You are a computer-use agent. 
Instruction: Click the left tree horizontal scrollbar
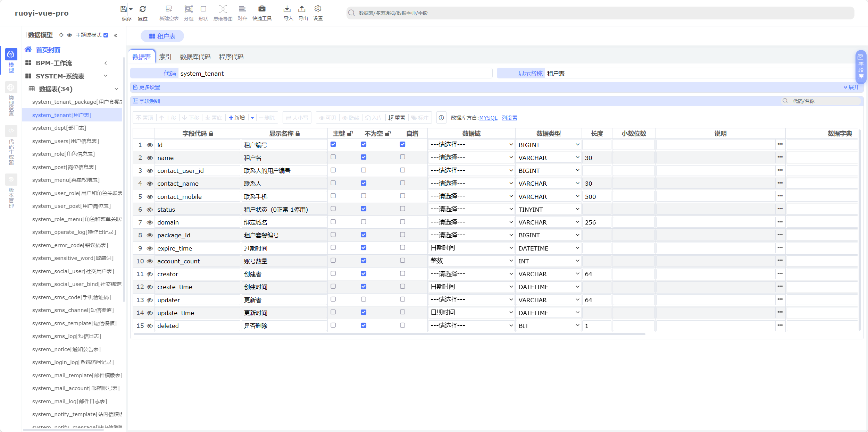pos(63,430)
